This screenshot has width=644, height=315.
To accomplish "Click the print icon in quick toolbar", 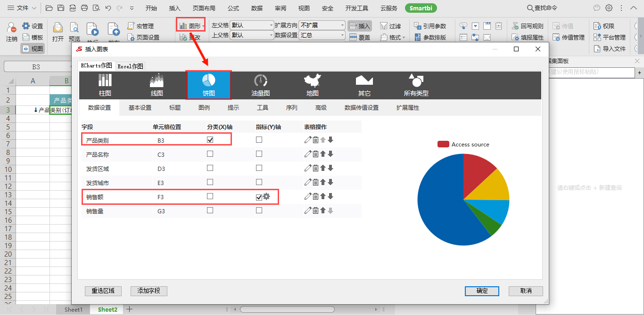I will (x=84, y=8).
